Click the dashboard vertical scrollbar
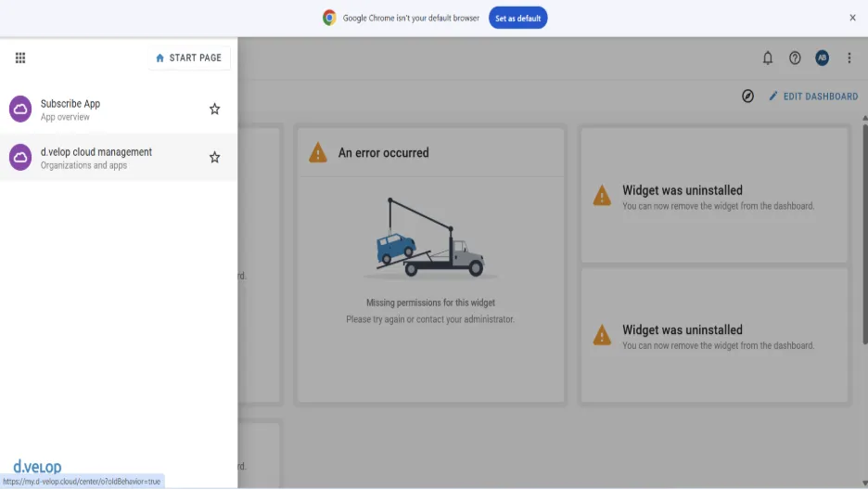Screen dimensions: 868x490 pyautogui.click(x=864, y=233)
